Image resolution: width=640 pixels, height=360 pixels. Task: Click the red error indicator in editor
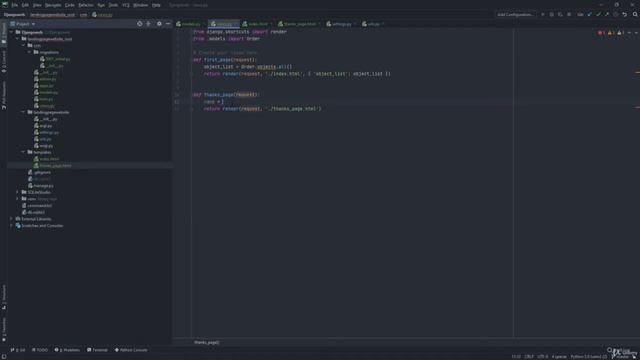click(601, 33)
